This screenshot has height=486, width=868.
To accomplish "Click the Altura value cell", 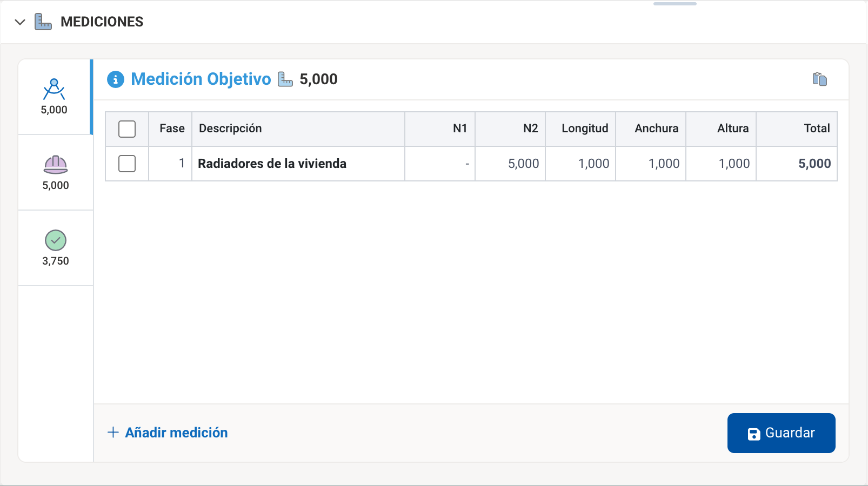I will 722,164.
